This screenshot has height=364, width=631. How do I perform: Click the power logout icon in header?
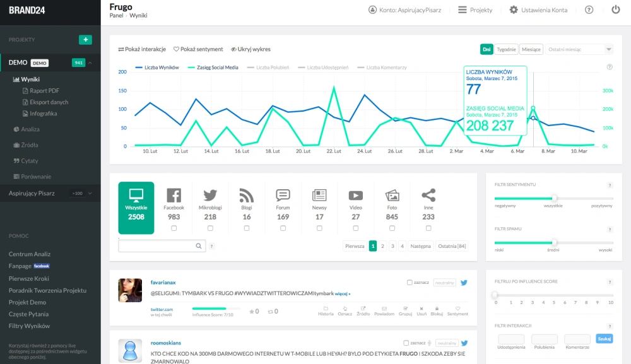[616, 10]
